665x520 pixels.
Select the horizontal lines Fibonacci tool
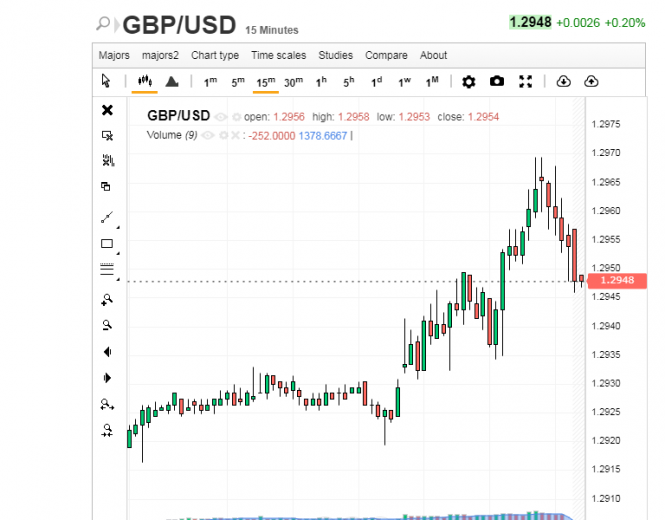coord(107,269)
